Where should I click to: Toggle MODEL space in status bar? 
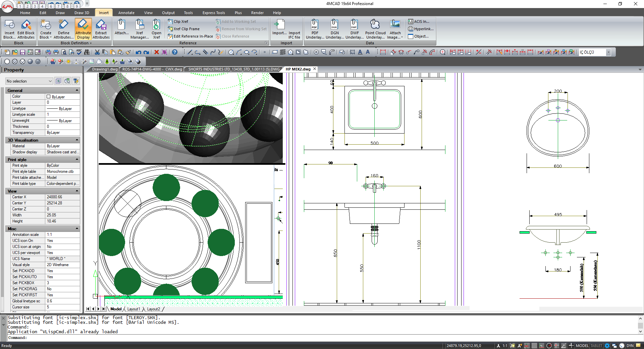coord(582,346)
